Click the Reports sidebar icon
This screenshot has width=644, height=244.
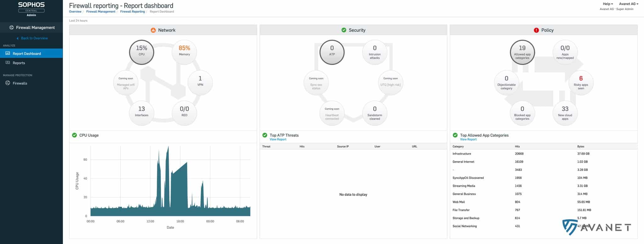[8, 63]
